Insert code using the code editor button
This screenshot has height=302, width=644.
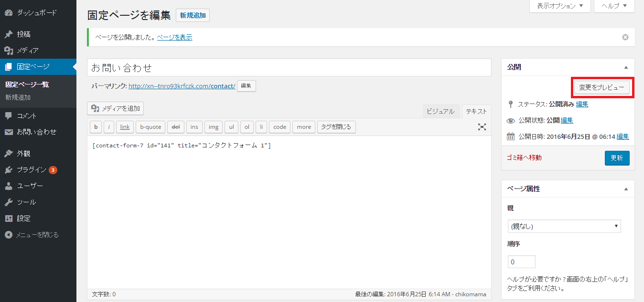tap(279, 126)
